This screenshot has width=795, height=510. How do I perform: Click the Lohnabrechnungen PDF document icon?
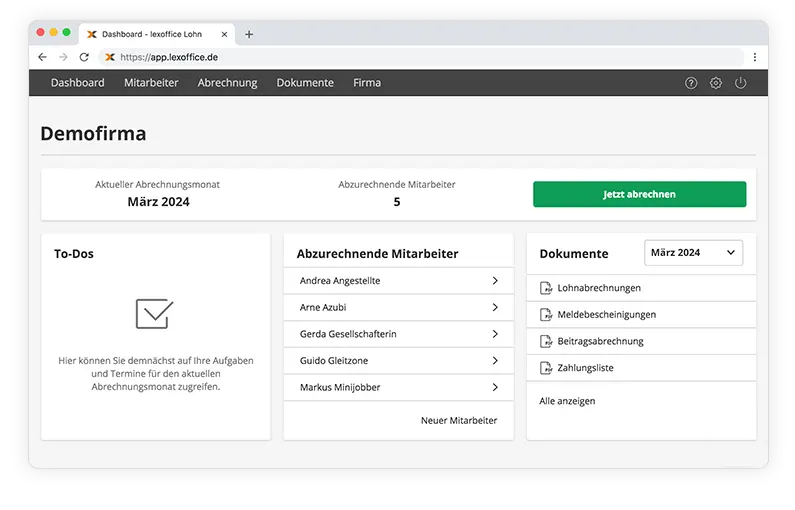click(546, 288)
